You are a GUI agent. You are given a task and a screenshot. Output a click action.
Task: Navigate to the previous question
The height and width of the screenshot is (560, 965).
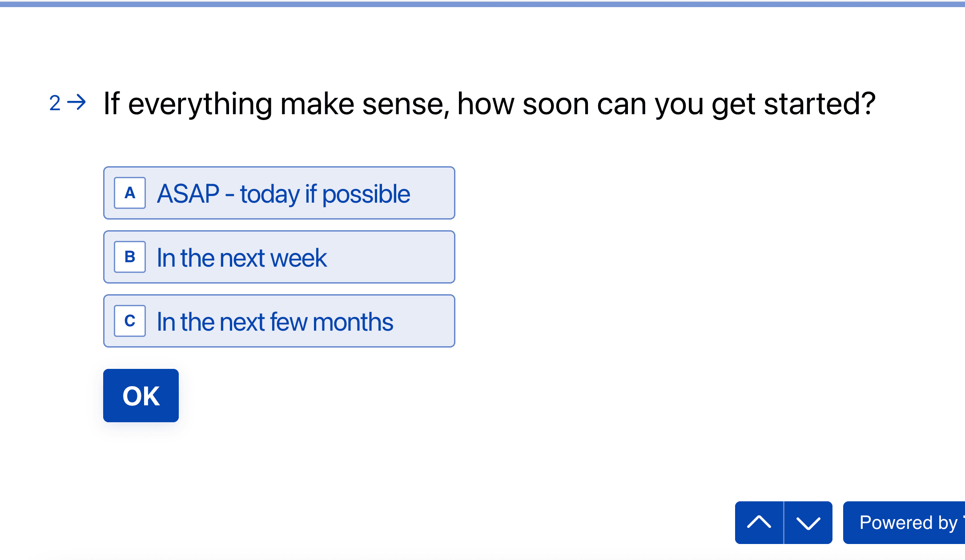tap(760, 523)
